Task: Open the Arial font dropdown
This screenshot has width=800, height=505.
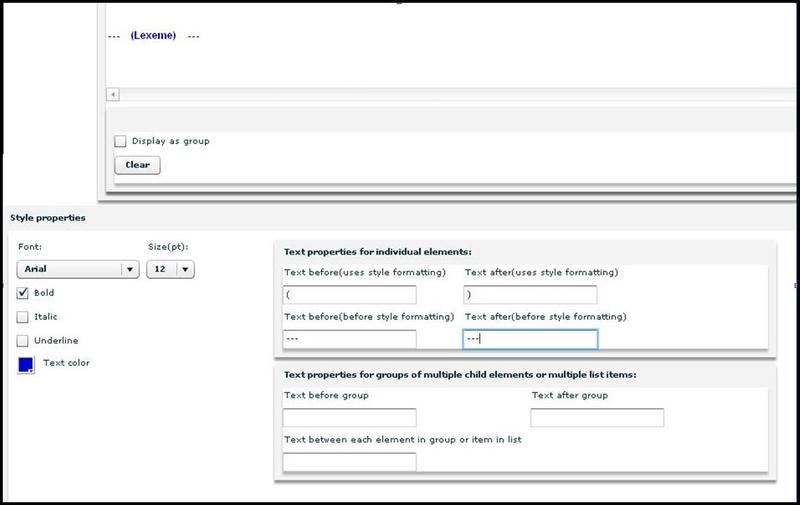Action: tap(78, 269)
